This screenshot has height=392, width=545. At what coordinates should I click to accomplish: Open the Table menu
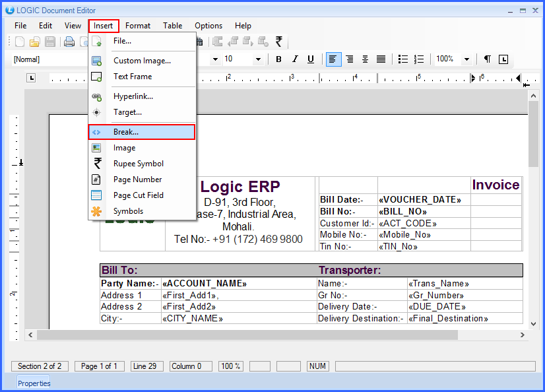(172, 26)
